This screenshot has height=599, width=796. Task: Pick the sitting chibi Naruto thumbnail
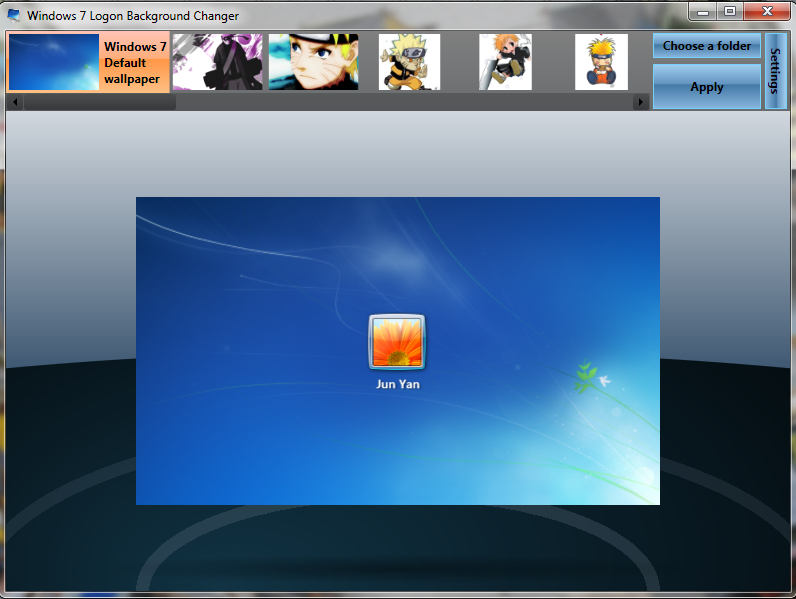(x=601, y=62)
